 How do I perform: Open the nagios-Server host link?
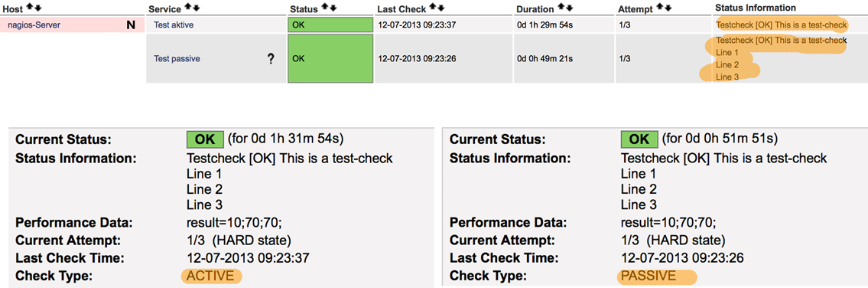[x=34, y=25]
